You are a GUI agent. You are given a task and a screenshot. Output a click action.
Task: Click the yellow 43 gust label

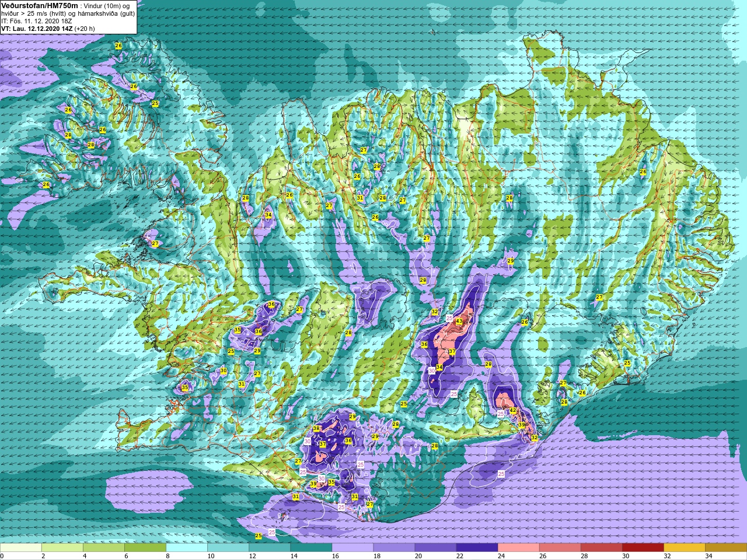459,321
